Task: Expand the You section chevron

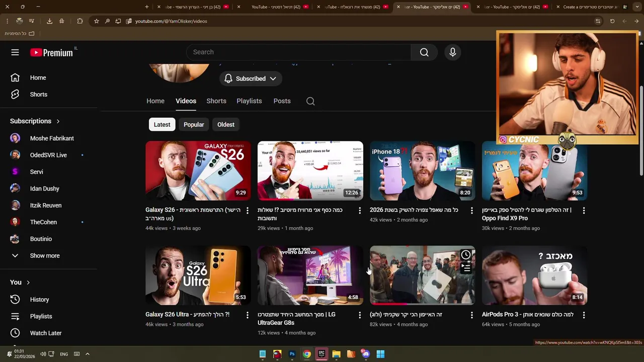Action: pyautogui.click(x=28, y=283)
